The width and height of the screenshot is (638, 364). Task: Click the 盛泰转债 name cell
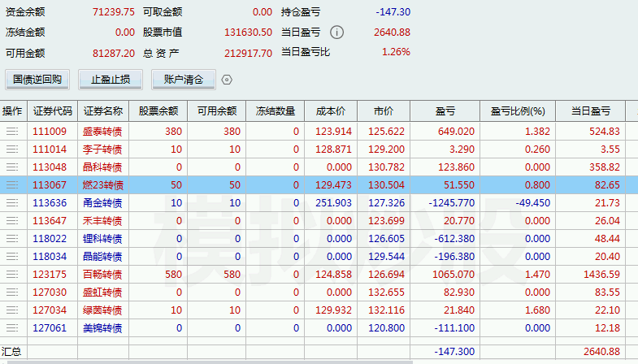[102, 132]
